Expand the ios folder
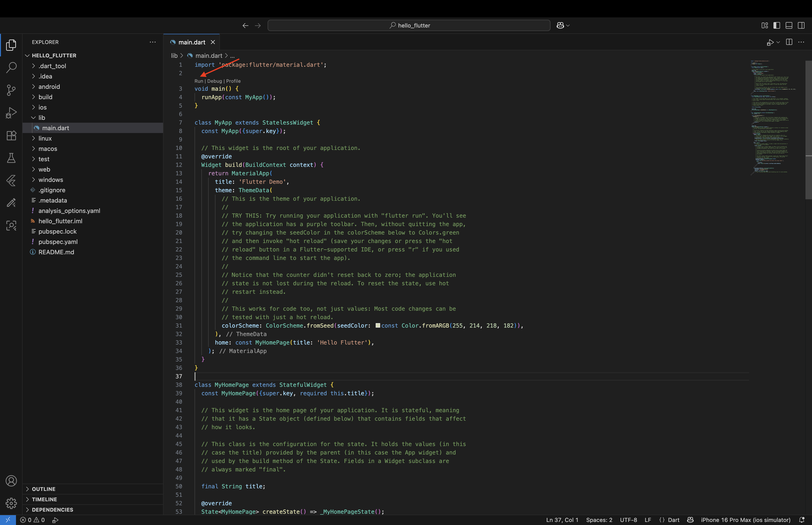The width and height of the screenshot is (812, 525). point(93,107)
